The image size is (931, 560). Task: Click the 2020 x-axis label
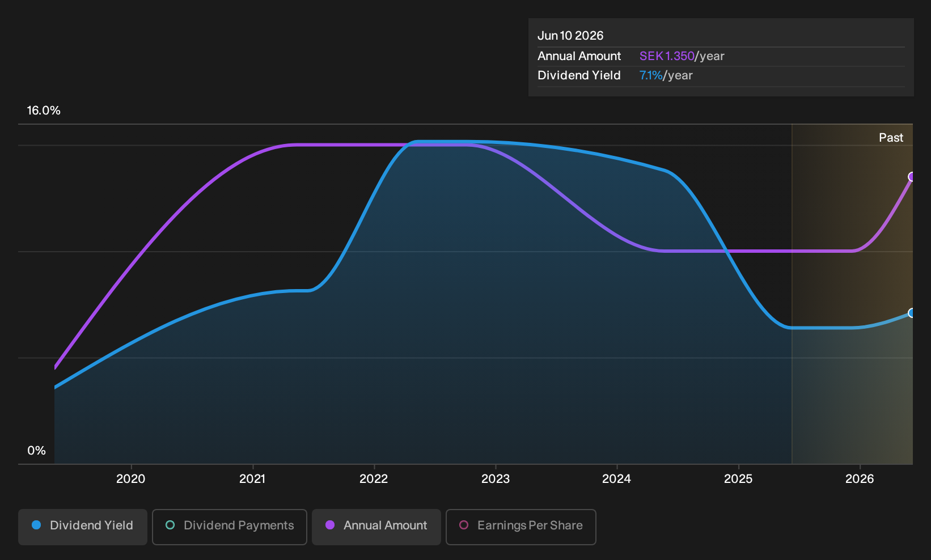pos(131,479)
